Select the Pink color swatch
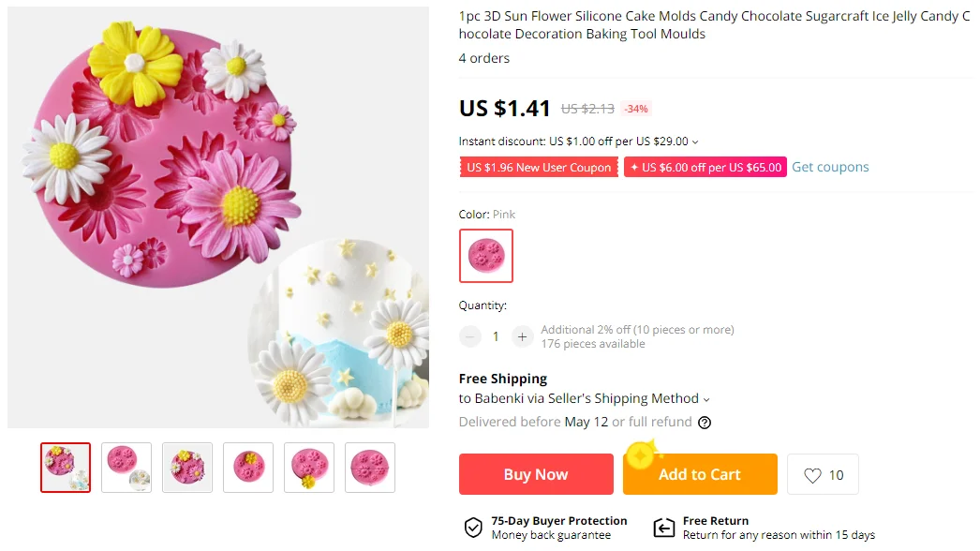This screenshot has height=551, width=980. pyautogui.click(x=486, y=256)
